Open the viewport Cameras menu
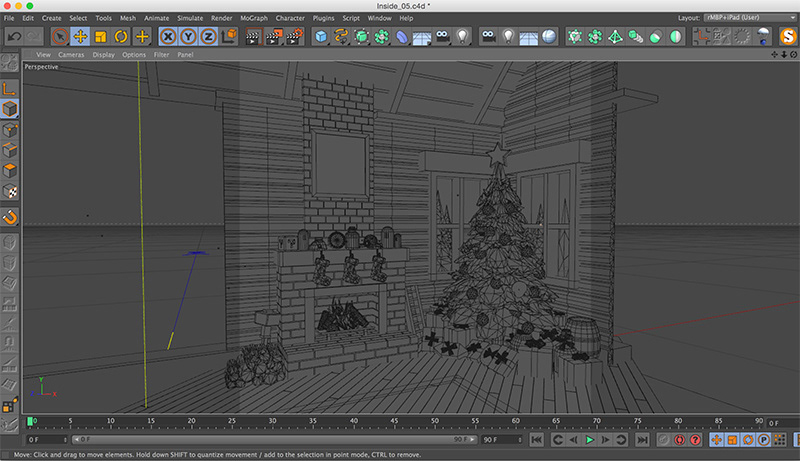Viewport: 800px width, 461px height. [x=71, y=55]
